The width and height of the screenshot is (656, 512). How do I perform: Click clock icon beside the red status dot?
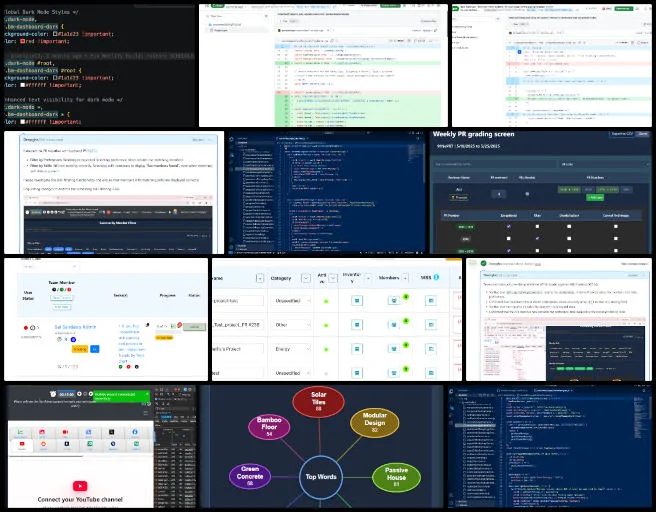[33, 328]
